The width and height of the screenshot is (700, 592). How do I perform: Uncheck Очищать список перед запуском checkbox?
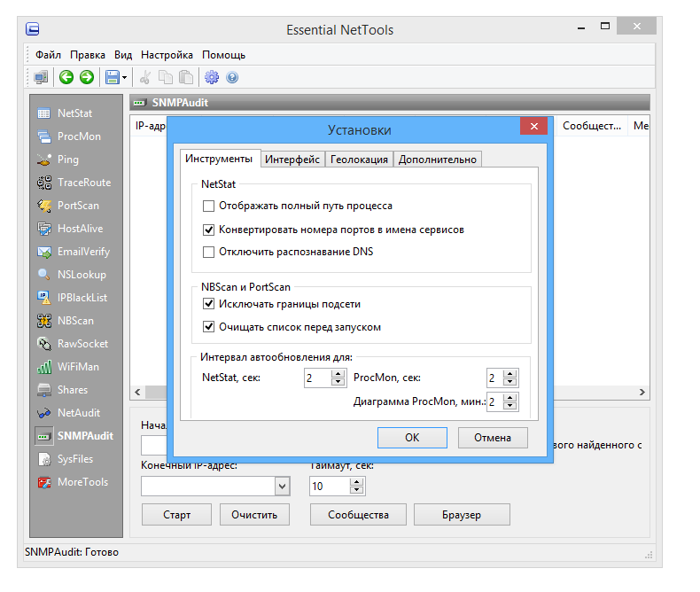208,327
